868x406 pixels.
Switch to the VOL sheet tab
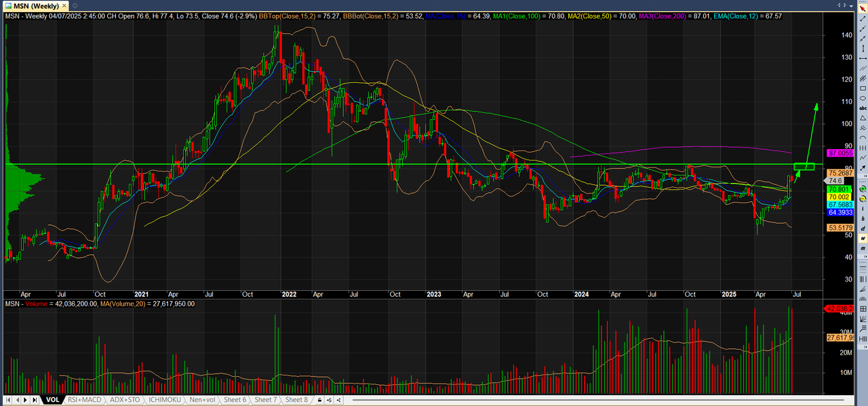(52, 400)
